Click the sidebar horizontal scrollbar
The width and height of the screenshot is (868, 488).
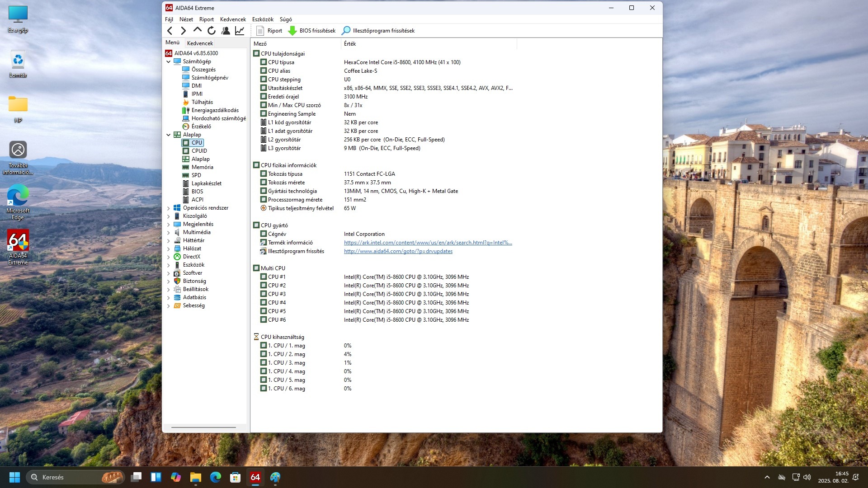point(203,427)
